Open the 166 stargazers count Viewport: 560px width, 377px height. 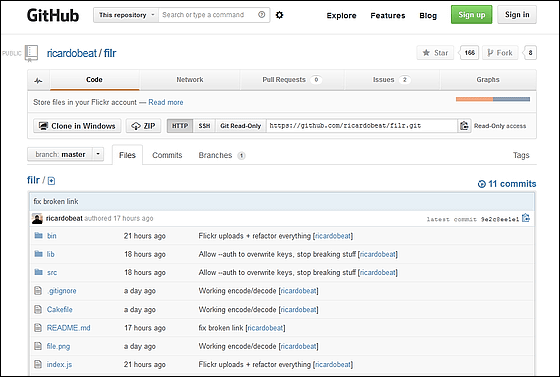(469, 53)
